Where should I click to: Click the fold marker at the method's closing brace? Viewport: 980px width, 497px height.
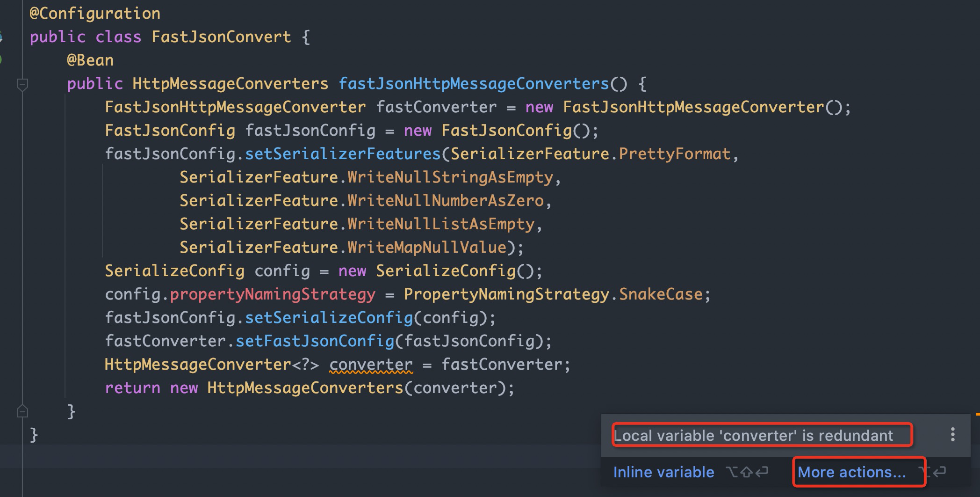point(22,411)
